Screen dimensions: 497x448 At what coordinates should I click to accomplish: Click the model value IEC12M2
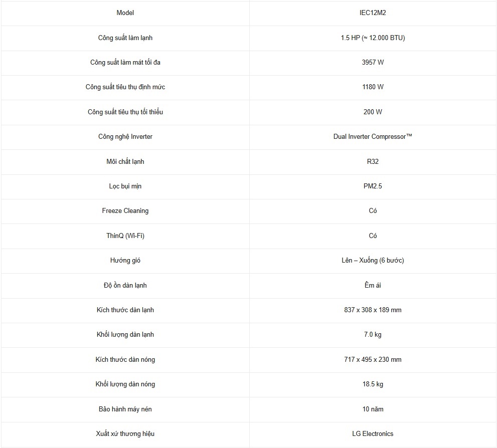pos(373,13)
